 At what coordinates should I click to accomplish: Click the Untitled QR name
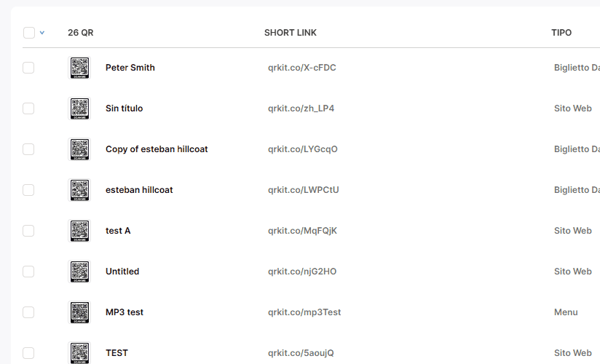coord(122,272)
